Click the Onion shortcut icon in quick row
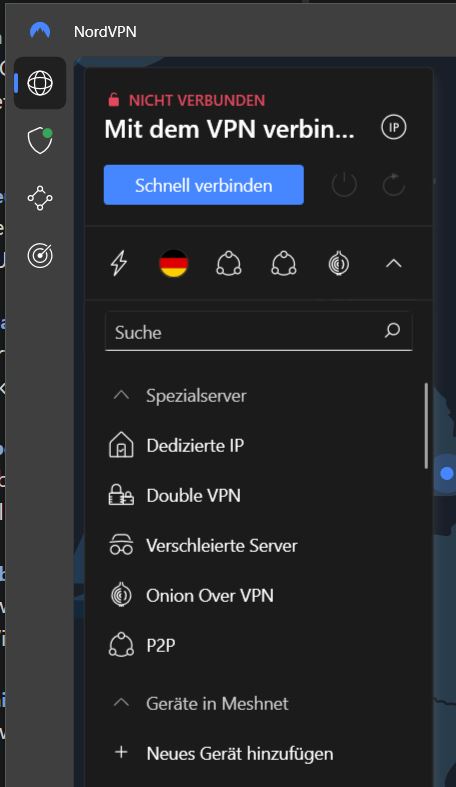456x787 pixels. [x=339, y=264]
